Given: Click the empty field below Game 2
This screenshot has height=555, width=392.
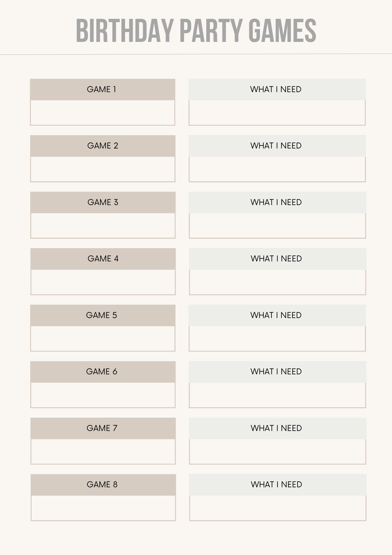Looking at the screenshot, I should (103, 169).
